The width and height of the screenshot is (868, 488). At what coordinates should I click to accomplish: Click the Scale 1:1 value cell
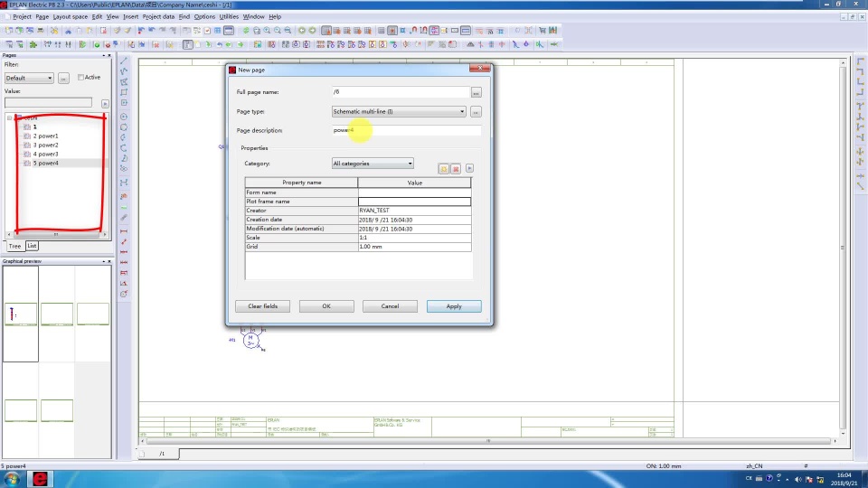[414, 238]
